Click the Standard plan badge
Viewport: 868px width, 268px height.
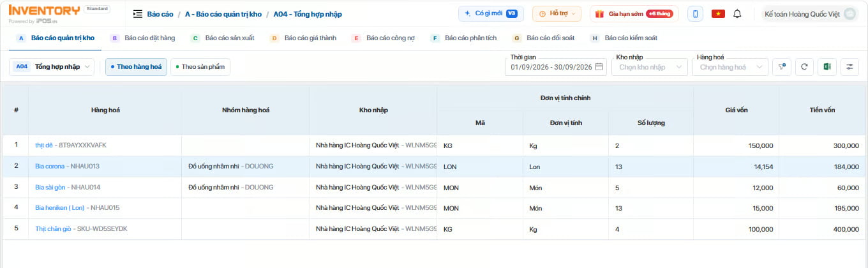(97, 9)
